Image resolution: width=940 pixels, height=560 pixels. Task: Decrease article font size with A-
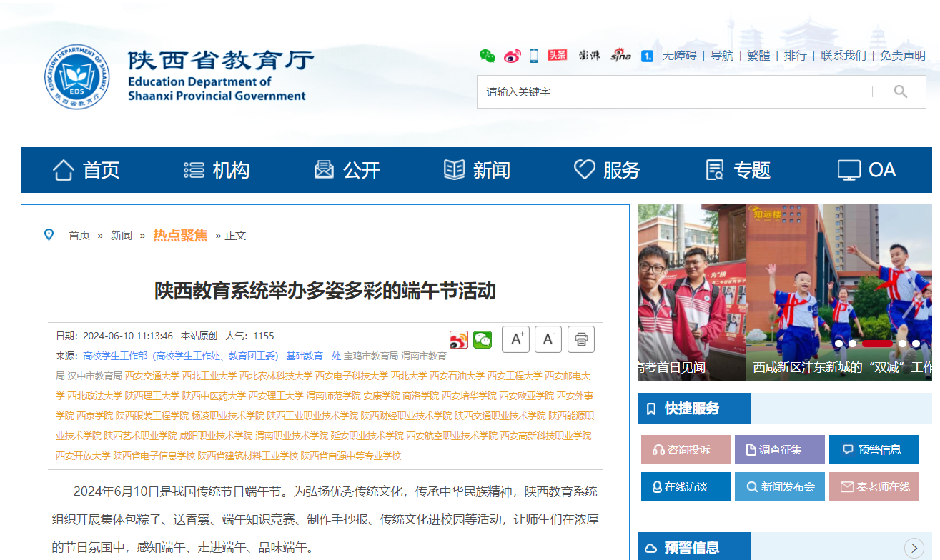(548, 339)
